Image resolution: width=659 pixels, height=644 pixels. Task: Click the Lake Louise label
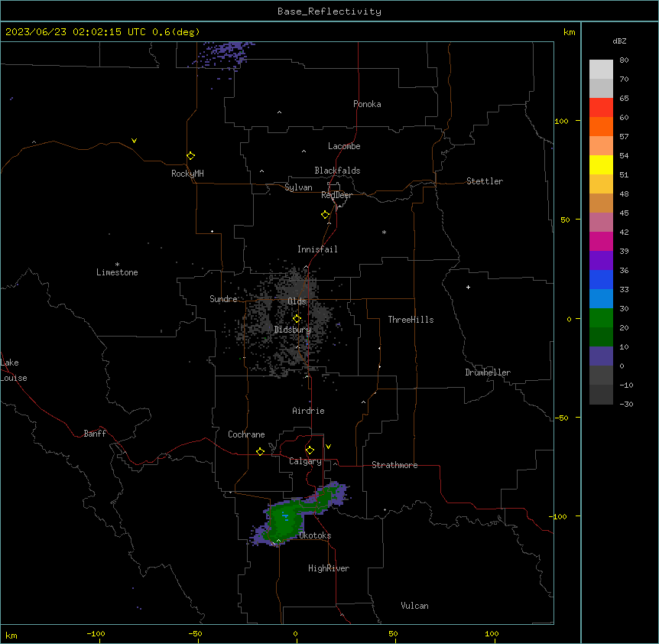(x=14, y=370)
